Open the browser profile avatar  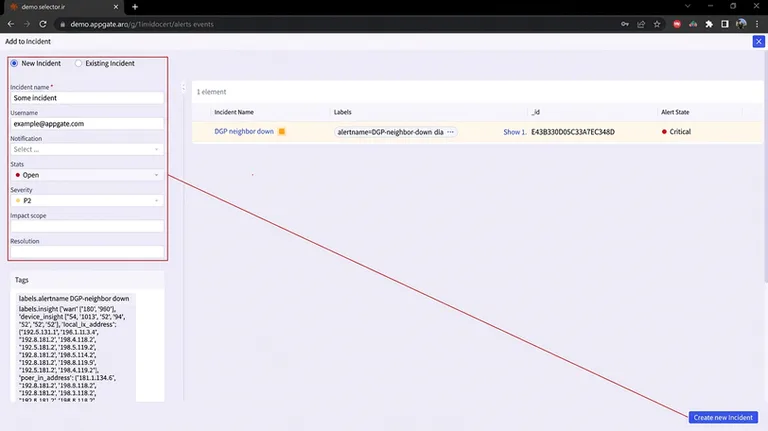pyautogui.click(x=741, y=24)
